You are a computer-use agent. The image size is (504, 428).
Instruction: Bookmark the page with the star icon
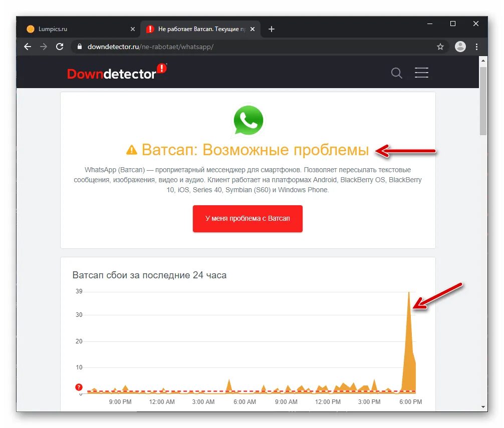pos(440,47)
